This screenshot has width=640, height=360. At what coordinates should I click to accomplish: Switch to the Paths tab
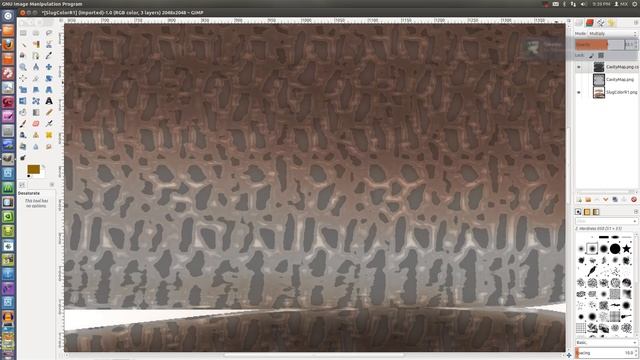[601, 23]
